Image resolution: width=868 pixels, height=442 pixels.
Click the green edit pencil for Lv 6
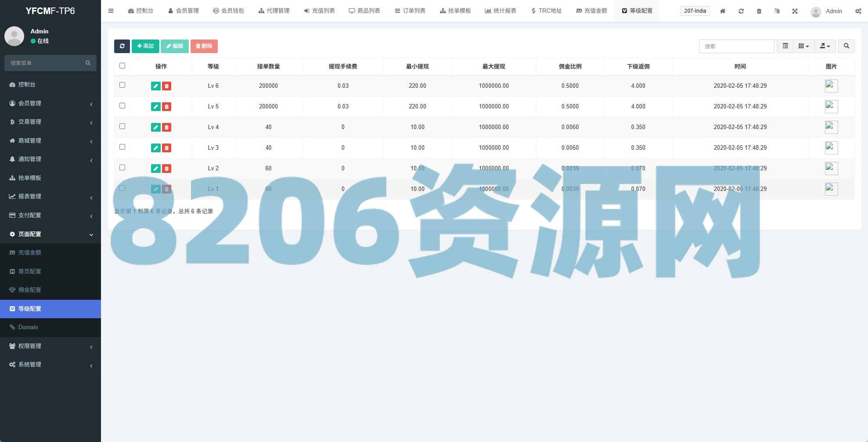tap(155, 86)
